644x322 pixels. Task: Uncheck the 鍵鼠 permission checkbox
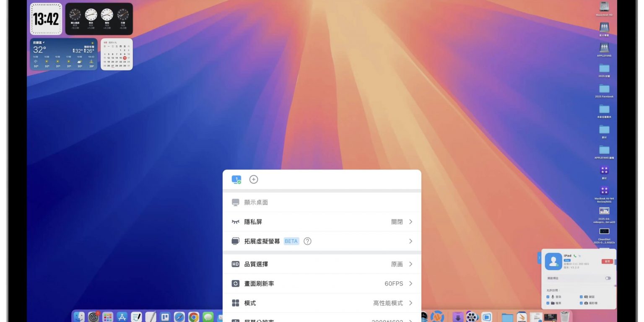[x=581, y=297]
